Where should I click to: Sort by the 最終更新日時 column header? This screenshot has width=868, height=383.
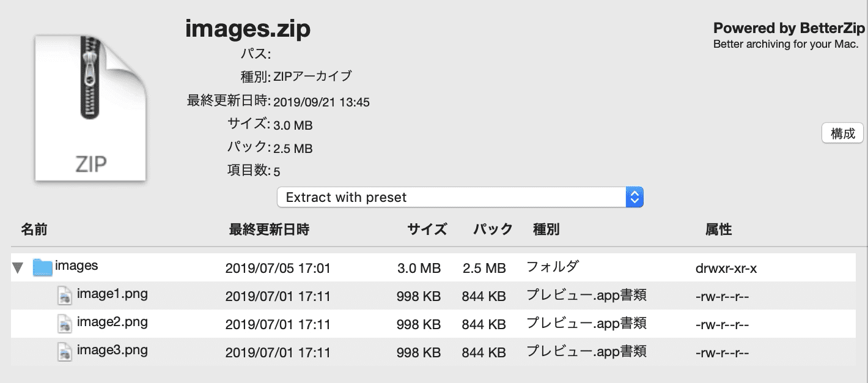[x=269, y=229]
